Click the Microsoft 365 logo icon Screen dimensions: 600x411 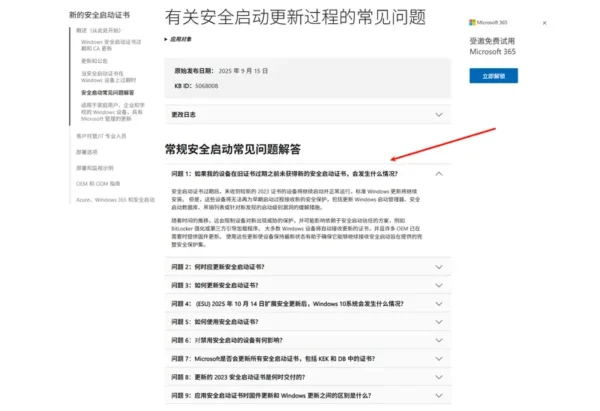point(473,23)
